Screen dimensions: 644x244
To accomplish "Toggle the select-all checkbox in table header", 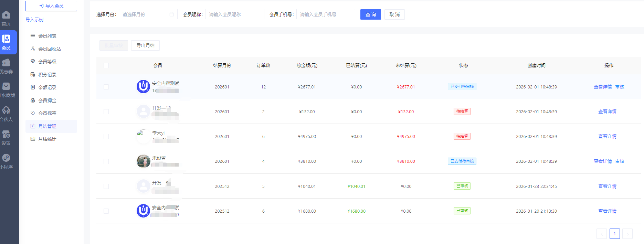I will click(x=106, y=65).
